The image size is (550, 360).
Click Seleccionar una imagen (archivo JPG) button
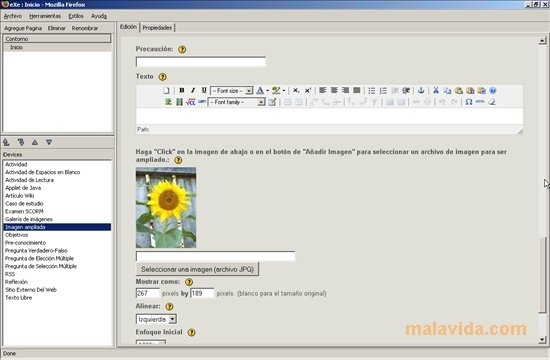(197, 269)
